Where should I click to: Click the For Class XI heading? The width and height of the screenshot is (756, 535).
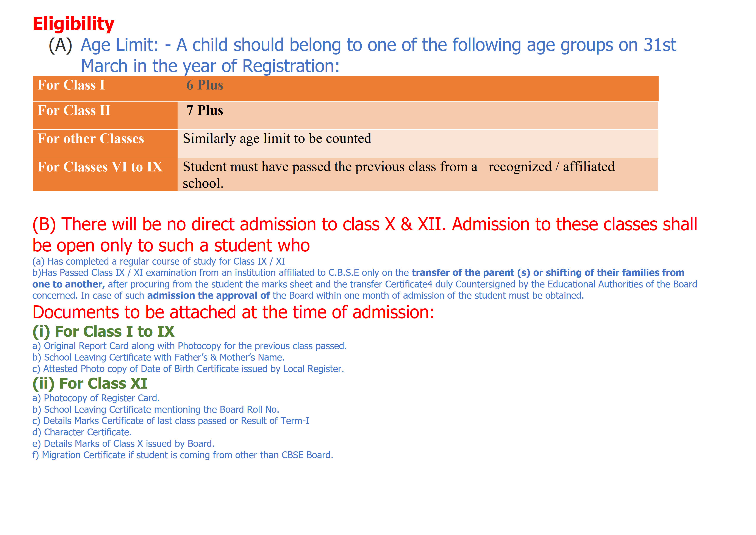pyautogui.click(x=90, y=383)
